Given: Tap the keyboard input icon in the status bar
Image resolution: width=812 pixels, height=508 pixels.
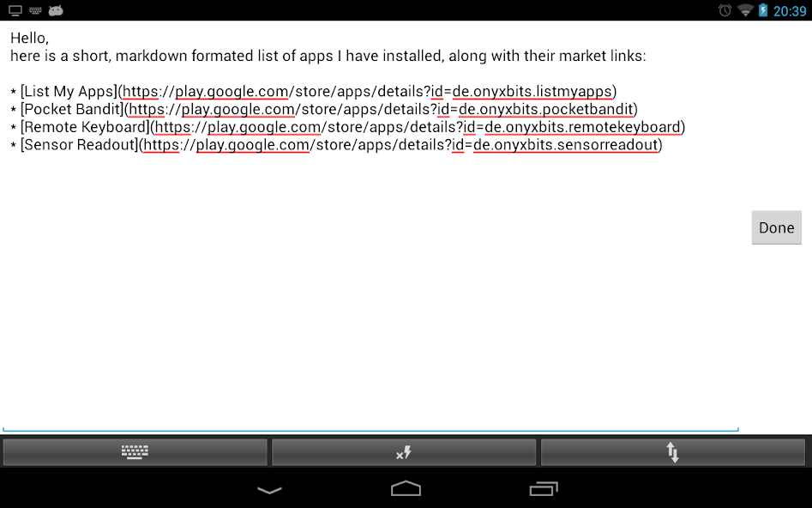Looking at the screenshot, I should pos(34,10).
